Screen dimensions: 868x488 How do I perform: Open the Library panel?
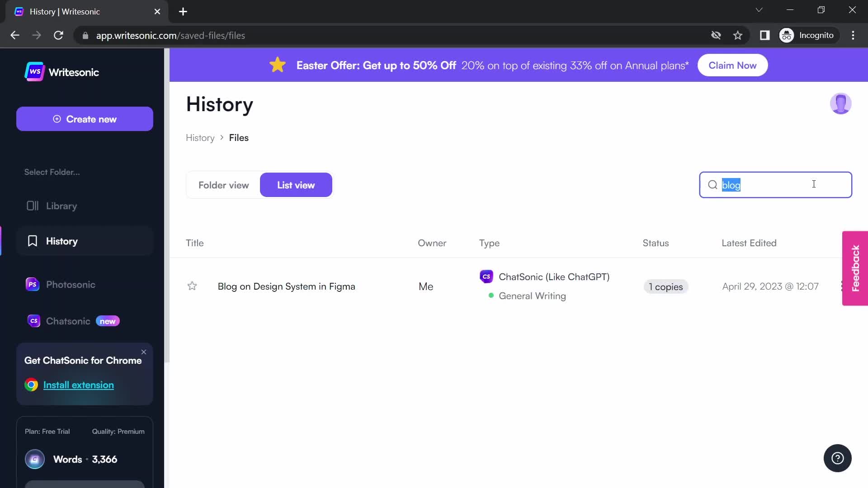coord(62,205)
